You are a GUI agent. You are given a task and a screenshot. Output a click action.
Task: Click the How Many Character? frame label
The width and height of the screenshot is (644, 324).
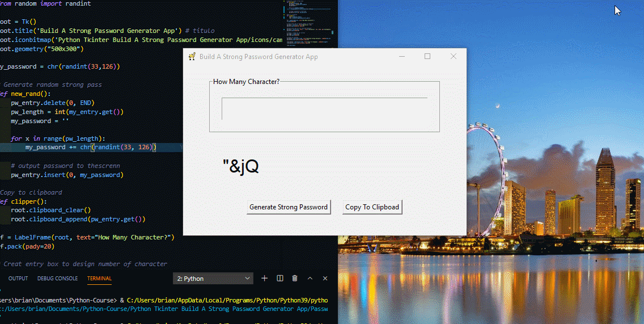[246, 81]
